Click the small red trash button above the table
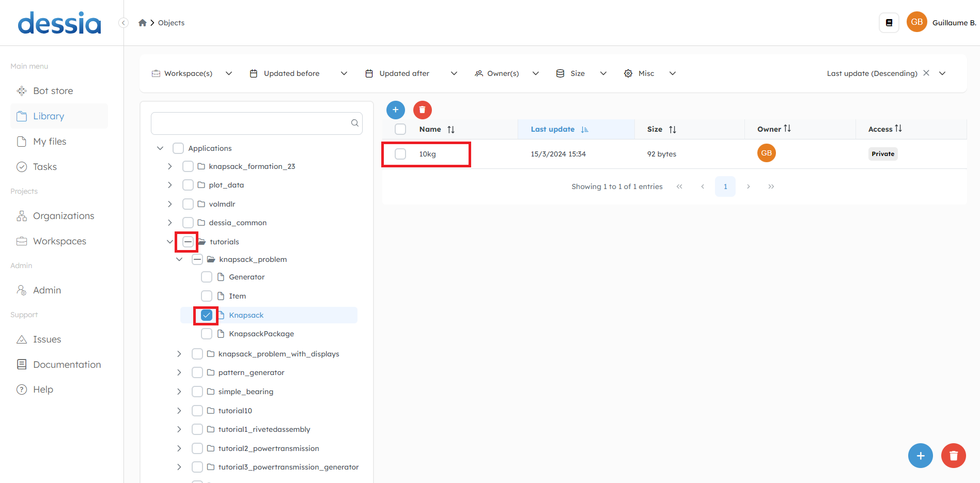 423,110
